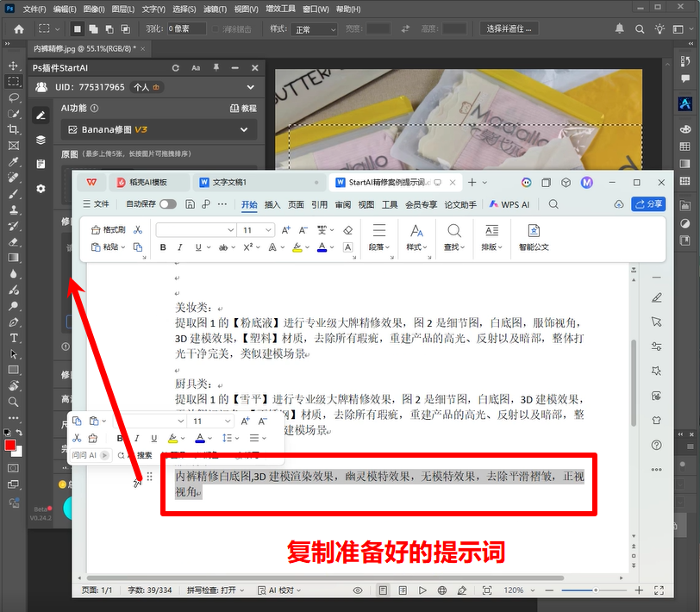Switch to WPS 审阅 ribbon tab
The image size is (700, 612).
click(x=343, y=204)
